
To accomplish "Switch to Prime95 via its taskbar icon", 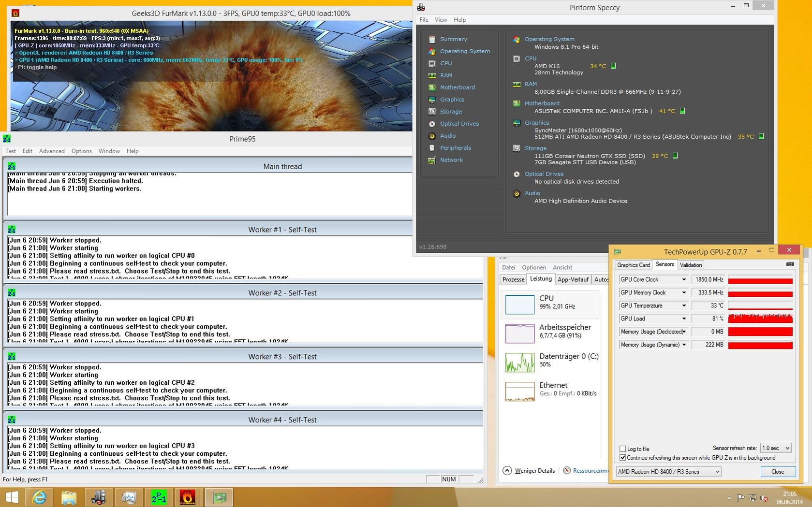I will click(x=159, y=497).
